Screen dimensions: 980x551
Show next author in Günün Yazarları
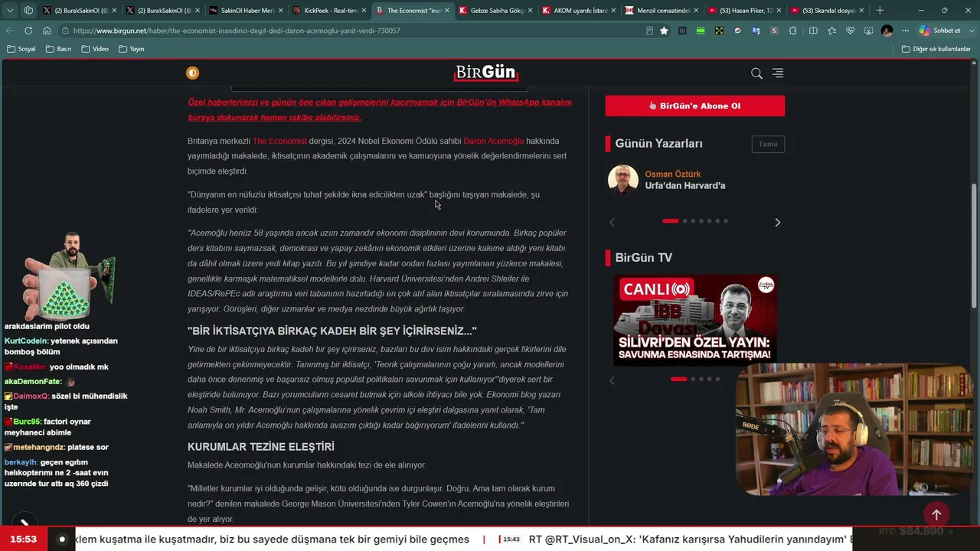pos(777,223)
